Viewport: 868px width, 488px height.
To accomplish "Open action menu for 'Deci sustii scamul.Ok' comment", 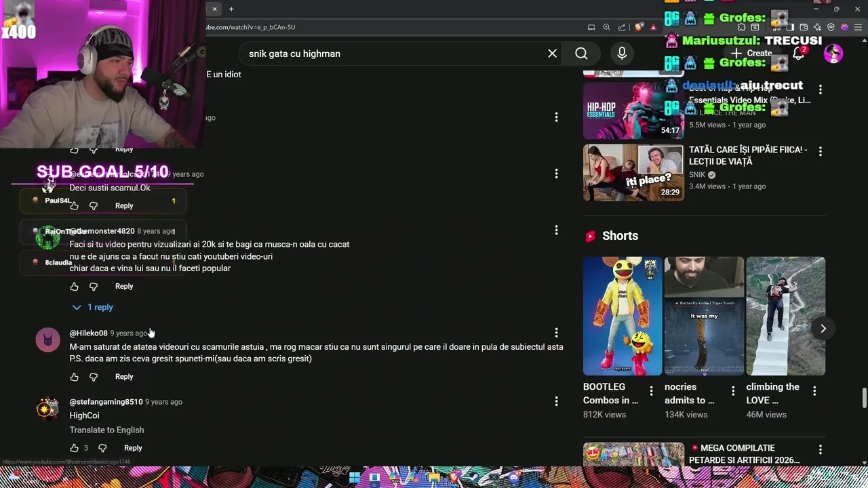I will (556, 174).
